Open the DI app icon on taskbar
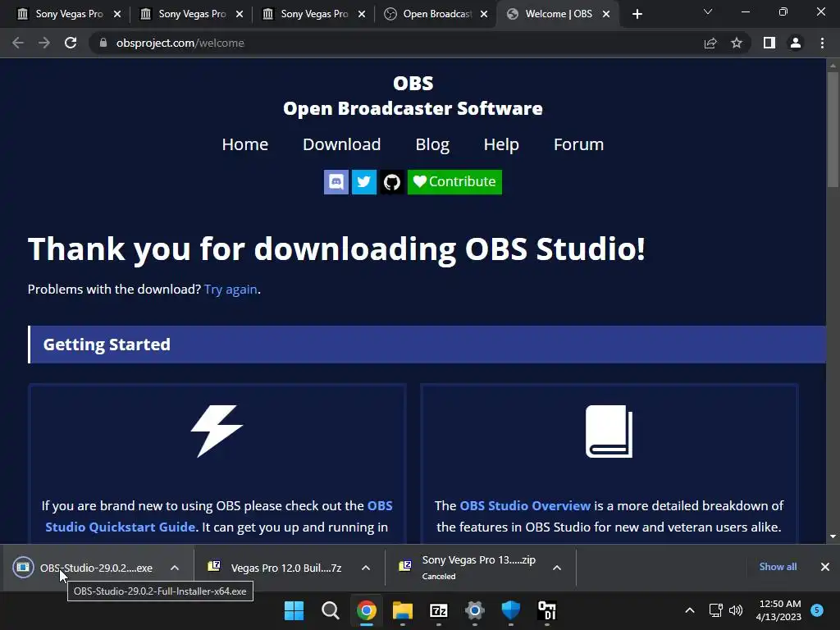The width and height of the screenshot is (840, 630). pos(547,610)
